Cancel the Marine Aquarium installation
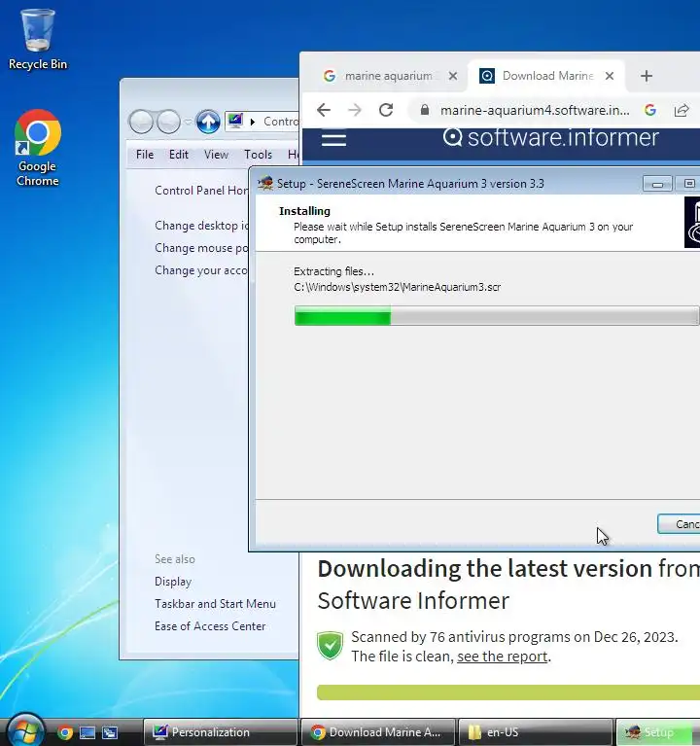700x746 pixels. pos(679,524)
